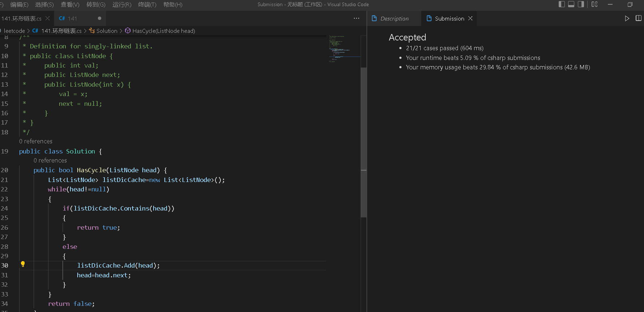
Task: Run code with the play icon
Action: (x=627, y=18)
